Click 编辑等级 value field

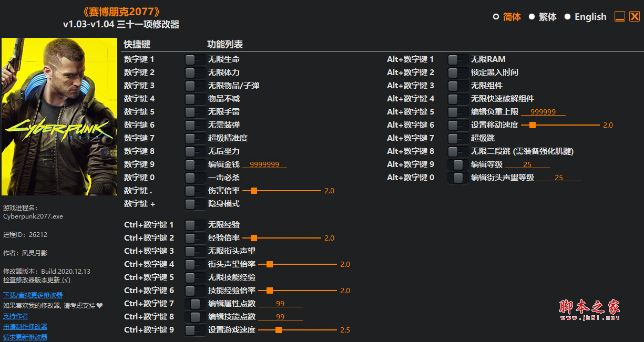point(527,164)
